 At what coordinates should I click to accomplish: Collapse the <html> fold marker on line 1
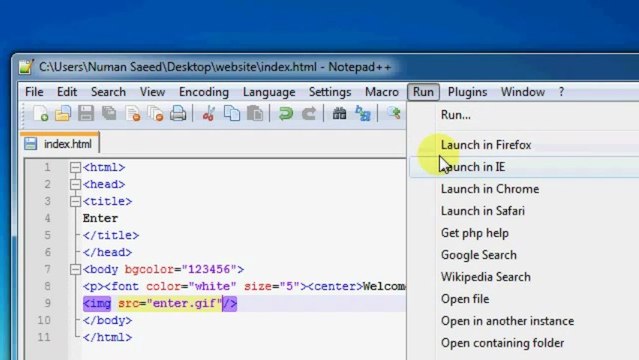coord(75,167)
